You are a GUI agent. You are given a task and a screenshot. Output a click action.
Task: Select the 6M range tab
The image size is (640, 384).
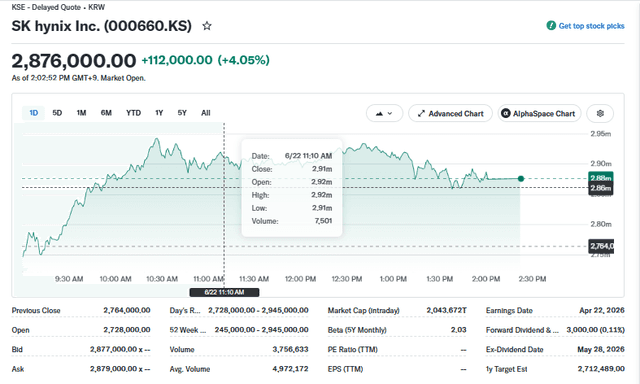click(x=106, y=113)
